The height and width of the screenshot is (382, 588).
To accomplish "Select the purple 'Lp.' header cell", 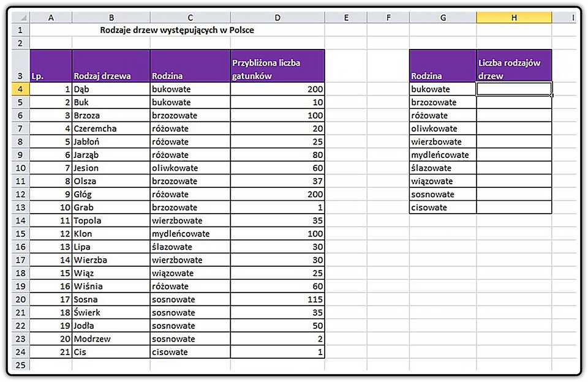I will coord(51,66).
